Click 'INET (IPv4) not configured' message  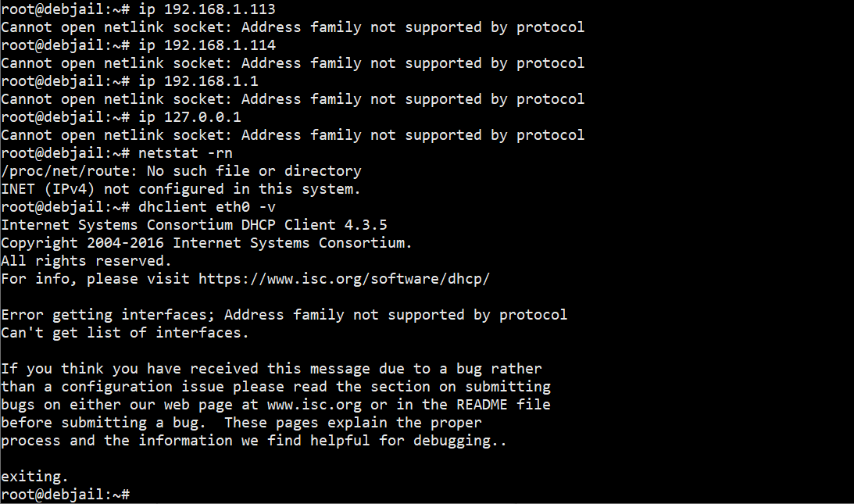click(x=180, y=189)
